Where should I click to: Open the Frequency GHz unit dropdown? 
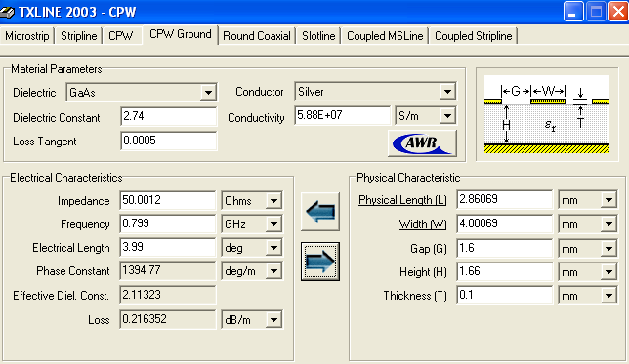[274, 224]
